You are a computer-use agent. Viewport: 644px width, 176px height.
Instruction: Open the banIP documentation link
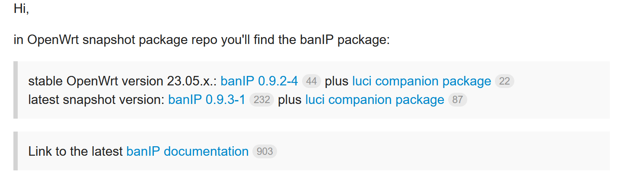[187, 151]
